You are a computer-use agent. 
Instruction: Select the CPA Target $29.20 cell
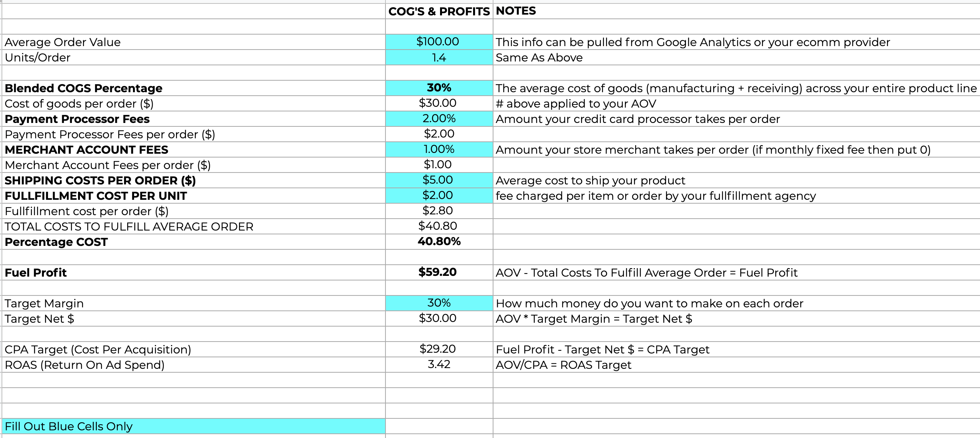(x=438, y=349)
